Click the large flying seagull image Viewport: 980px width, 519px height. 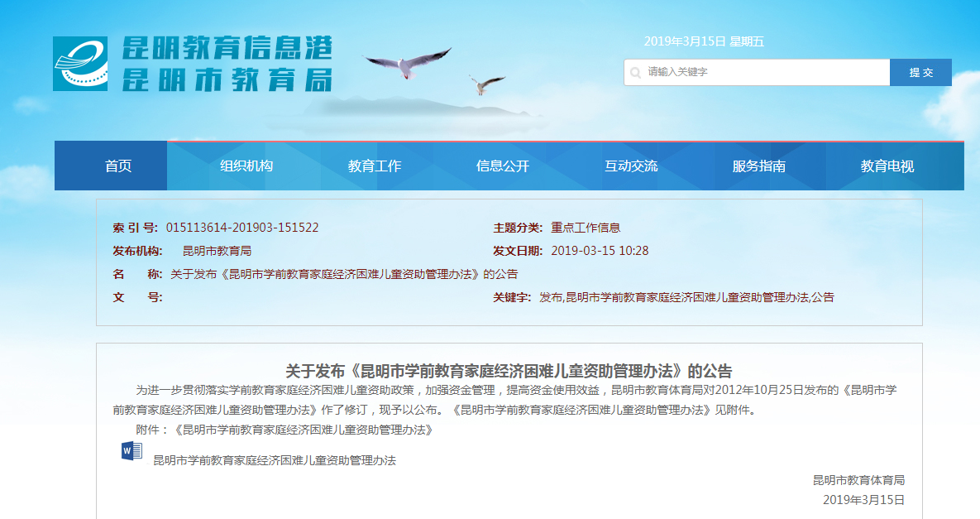pos(407,63)
